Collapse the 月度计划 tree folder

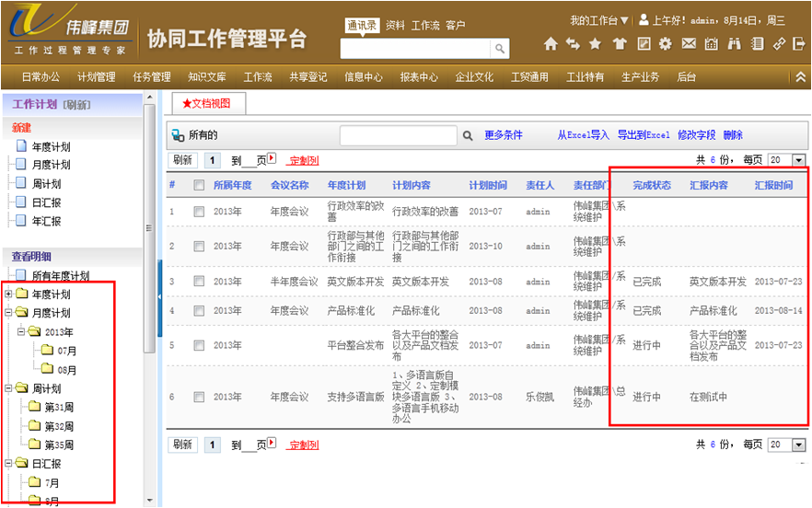[x=8, y=312]
